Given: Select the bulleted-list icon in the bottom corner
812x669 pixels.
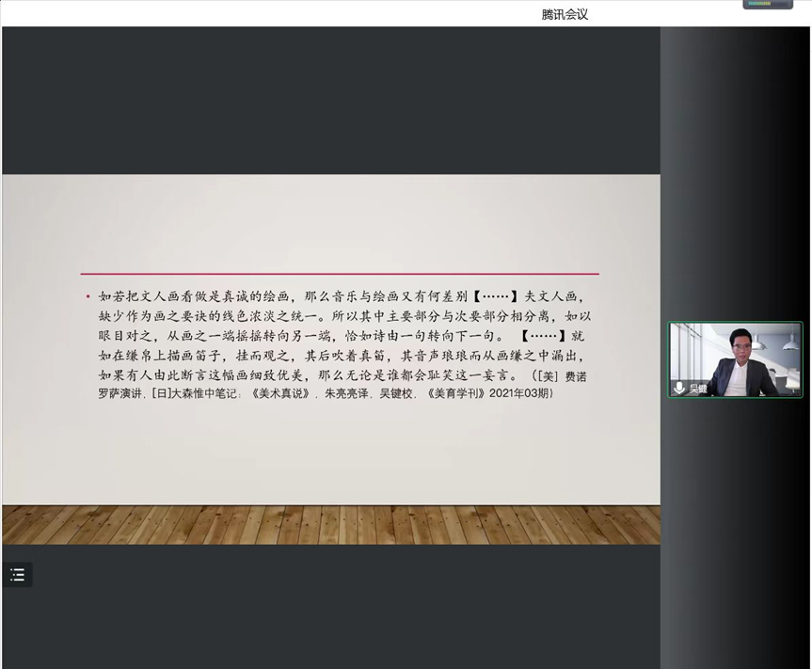Looking at the screenshot, I should pyautogui.click(x=17, y=574).
